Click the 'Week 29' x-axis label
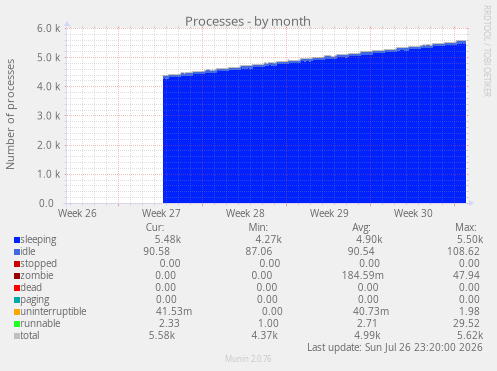Image resolution: width=497 pixels, height=371 pixels. coord(329,213)
